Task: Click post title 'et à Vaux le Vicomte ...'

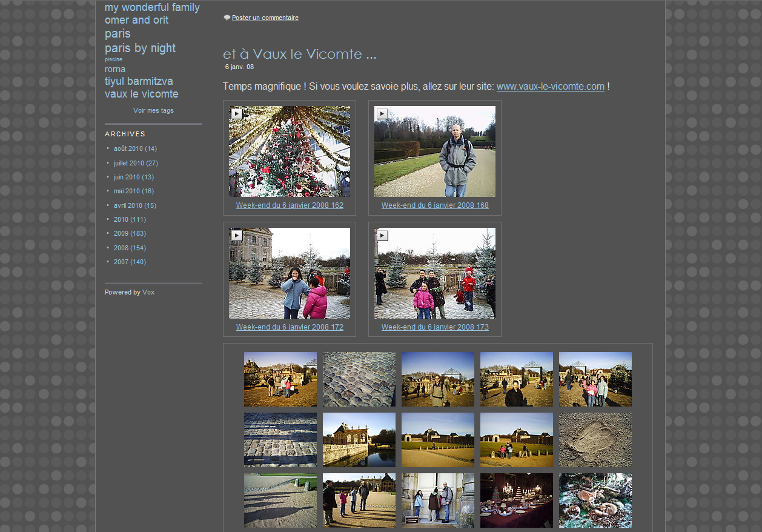Action: [299, 54]
